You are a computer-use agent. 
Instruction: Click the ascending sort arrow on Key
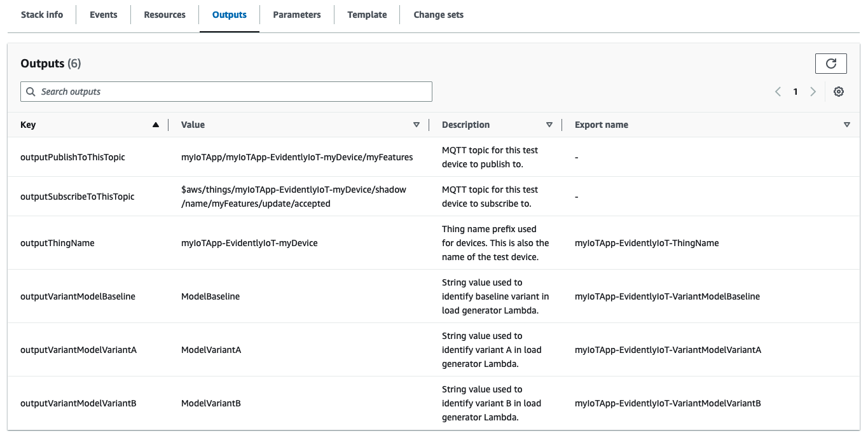tap(156, 125)
